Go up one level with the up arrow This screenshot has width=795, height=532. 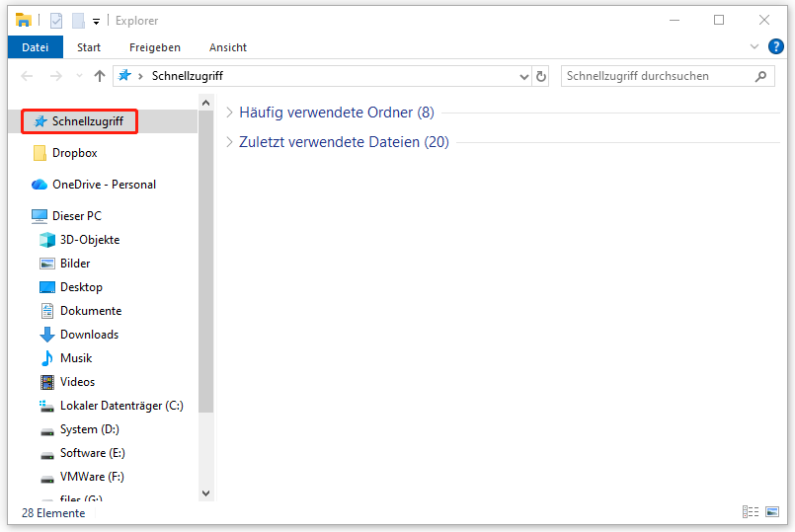tap(100, 76)
